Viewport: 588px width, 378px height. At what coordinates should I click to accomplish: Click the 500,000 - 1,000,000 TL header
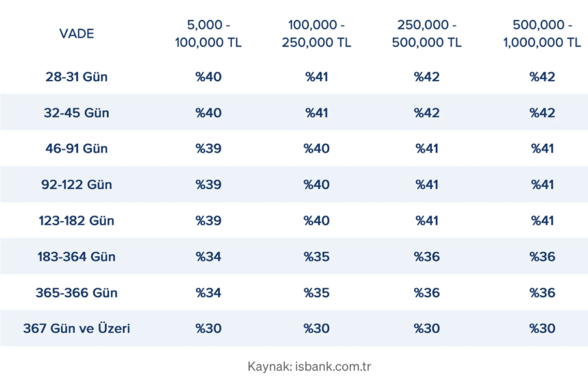(x=542, y=34)
